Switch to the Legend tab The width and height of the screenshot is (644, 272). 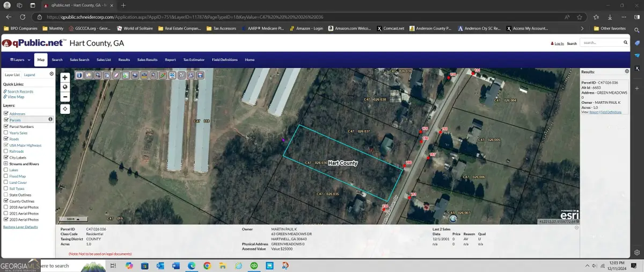click(x=30, y=75)
